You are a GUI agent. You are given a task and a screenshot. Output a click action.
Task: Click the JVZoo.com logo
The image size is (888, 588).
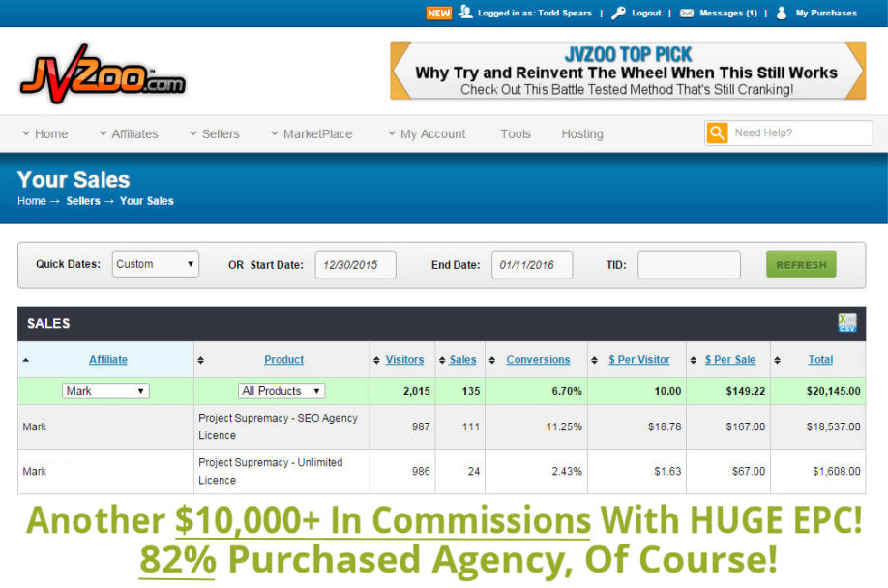tap(103, 74)
